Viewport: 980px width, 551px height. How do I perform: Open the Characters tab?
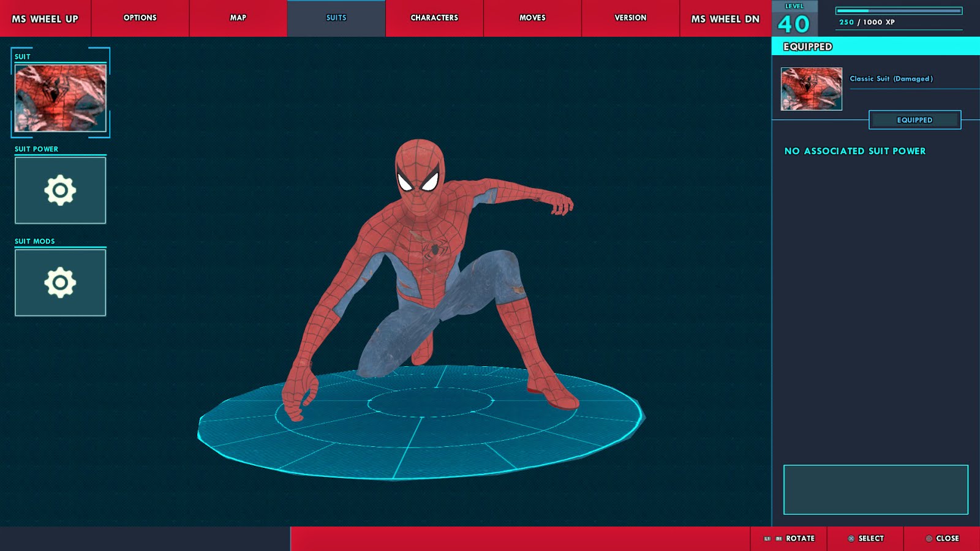click(x=434, y=18)
